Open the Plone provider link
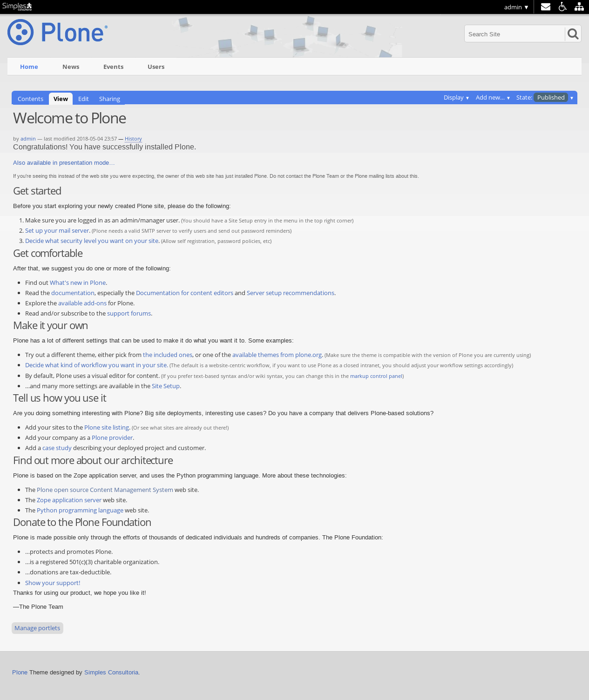This screenshot has width=589, height=700. [x=112, y=437]
